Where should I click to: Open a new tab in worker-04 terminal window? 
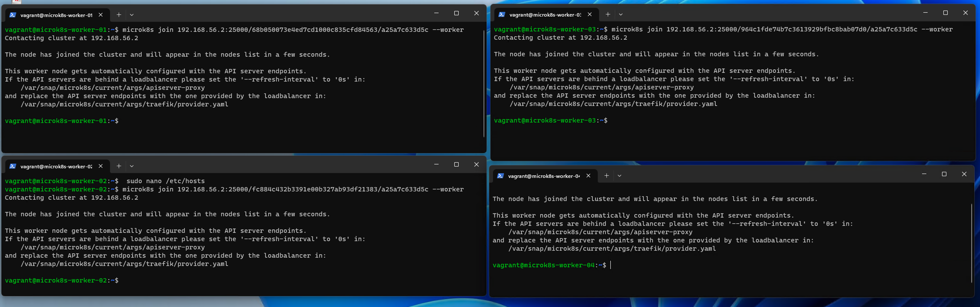[606, 176]
